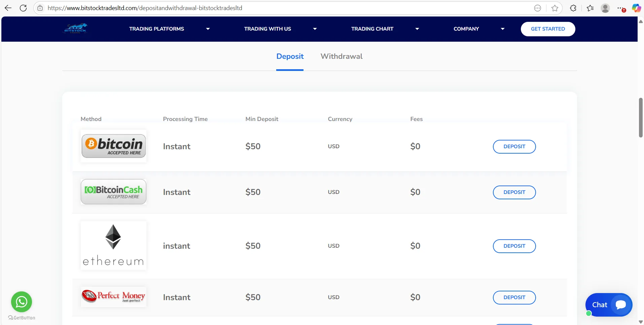The image size is (644, 325).
Task: Click the BitcoinCash accepted here logo
Action: (x=113, y=192)
